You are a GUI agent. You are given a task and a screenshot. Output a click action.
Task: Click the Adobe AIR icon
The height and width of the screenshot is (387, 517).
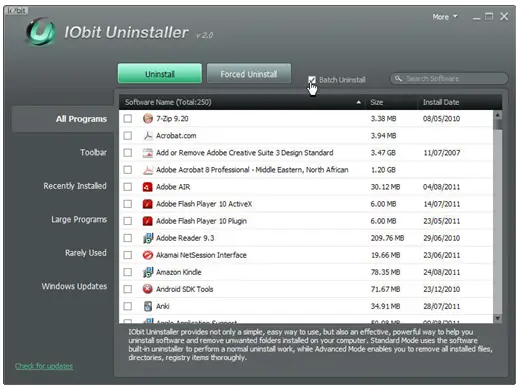pyautogui.click(x=148, y=187)
